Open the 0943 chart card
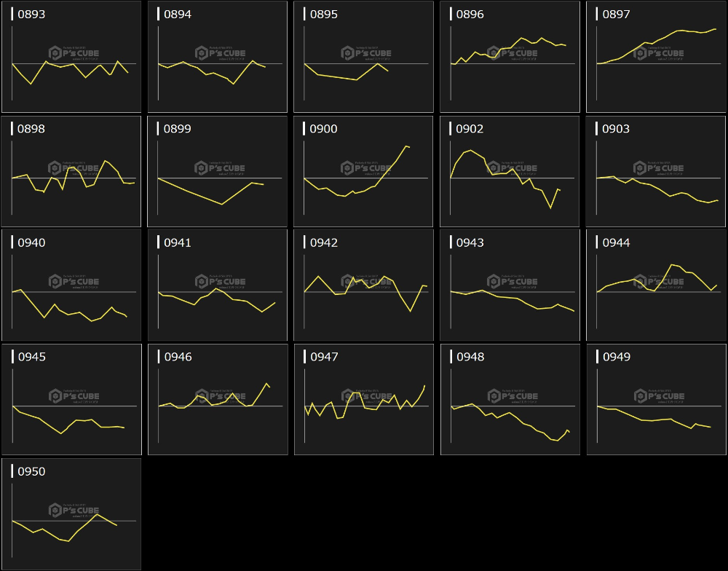 pos(510,285)
